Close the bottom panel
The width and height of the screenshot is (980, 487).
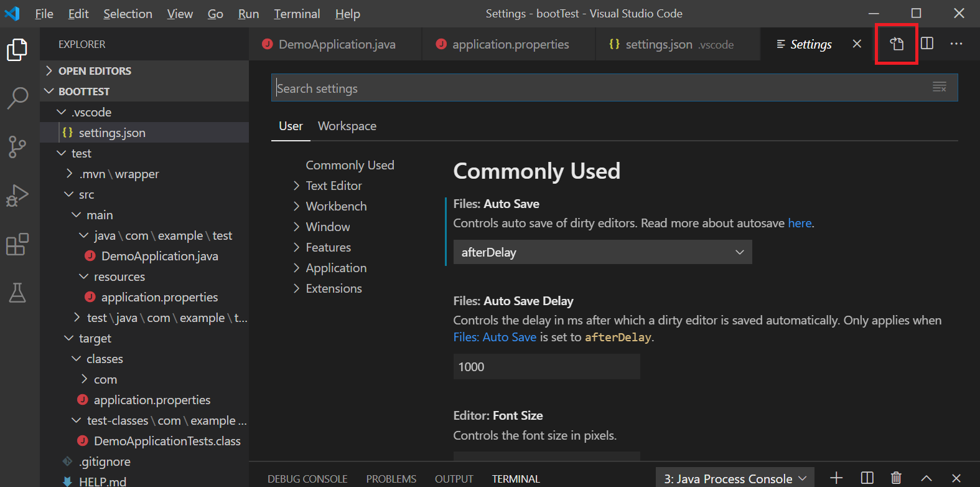[x=956, y=478]
